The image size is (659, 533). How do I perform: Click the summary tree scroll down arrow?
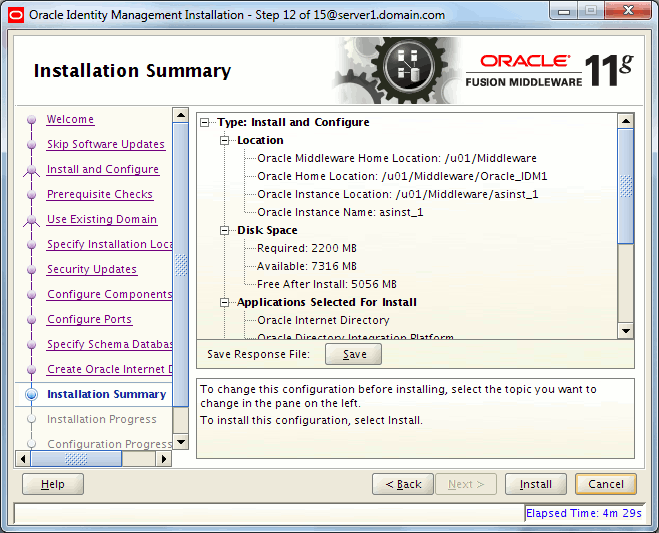(x=626, y=331)
